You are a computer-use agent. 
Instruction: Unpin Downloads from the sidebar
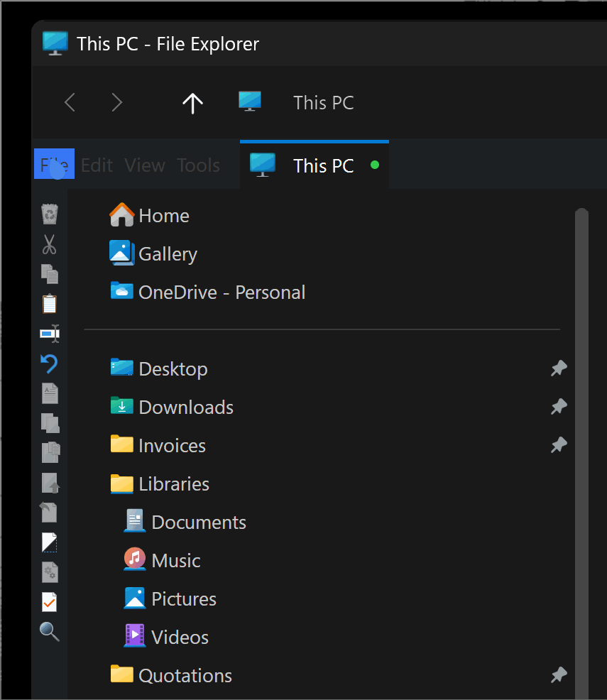(559, 406)
